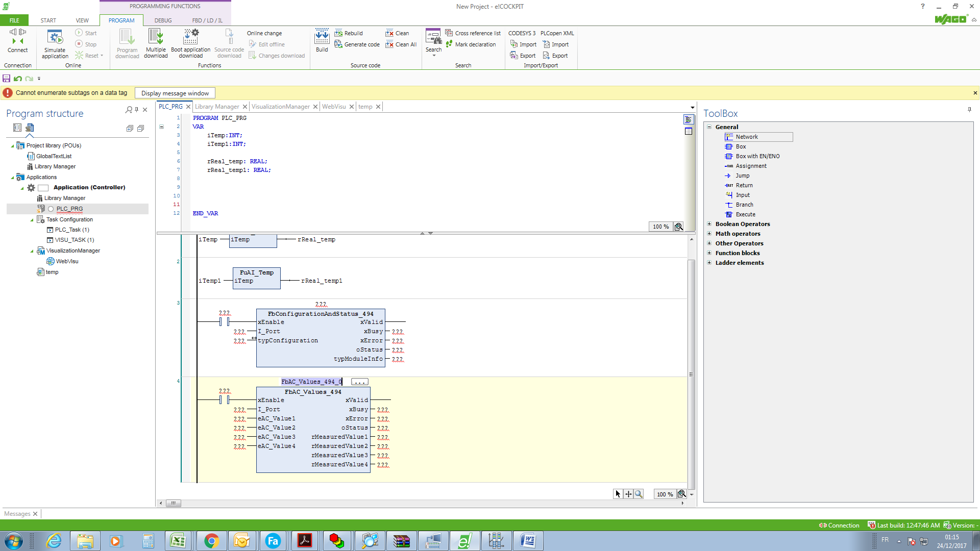Click the horizontal scrollbar thumb under editor
The height and width of the screenshot is (551, 980).
[x=174, y=503]
